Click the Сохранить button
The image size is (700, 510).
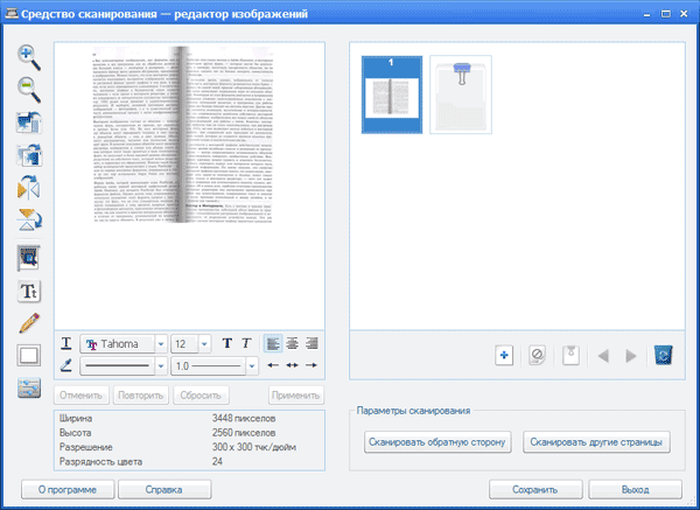(535, 490)
